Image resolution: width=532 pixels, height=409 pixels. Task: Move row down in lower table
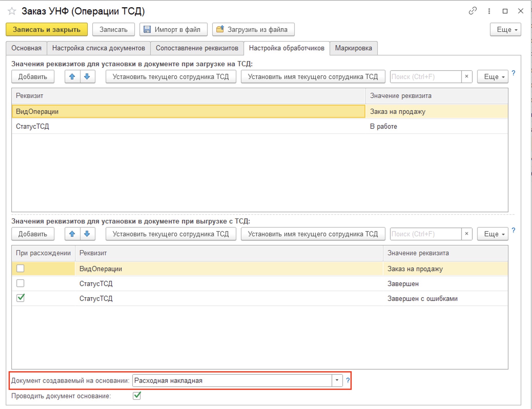point(87,234)
